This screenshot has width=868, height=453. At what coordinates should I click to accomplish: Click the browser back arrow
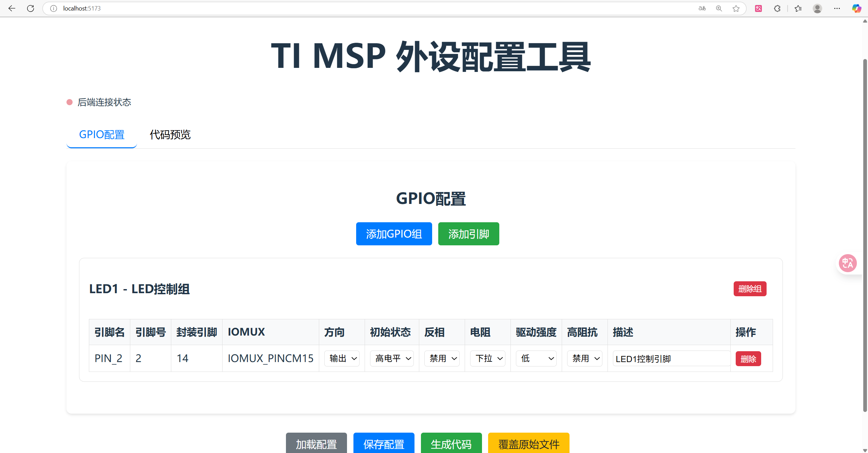tap(12, 8)
